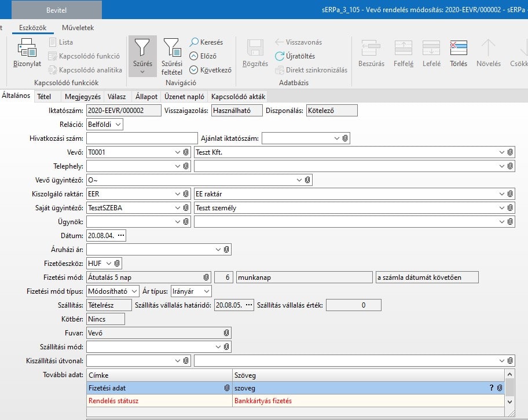Switch to the Kapcsolódó akták tab
528x420 pixels.
[x=238, y=97]
